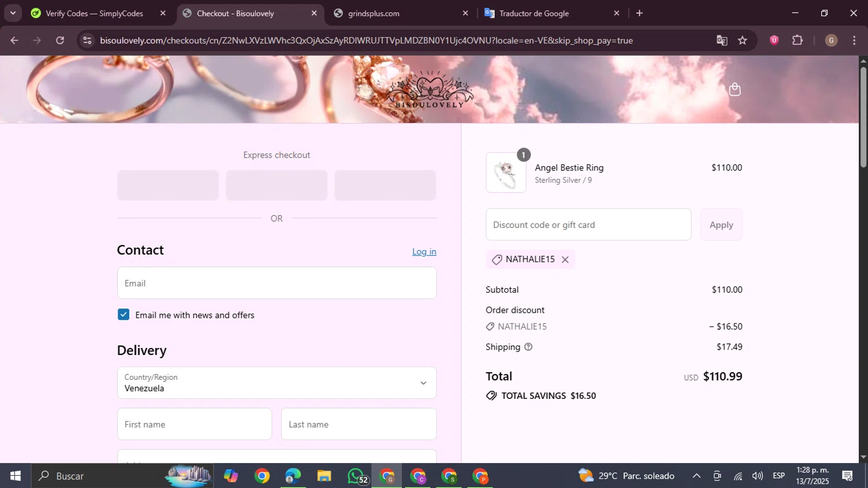Click the third express checkout button

click(x=385, y=185)
